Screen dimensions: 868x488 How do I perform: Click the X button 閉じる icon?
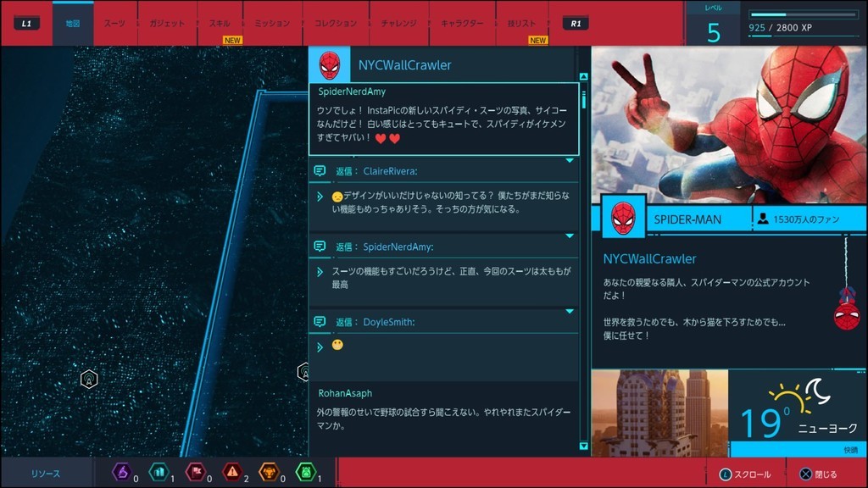click(805, 474)
